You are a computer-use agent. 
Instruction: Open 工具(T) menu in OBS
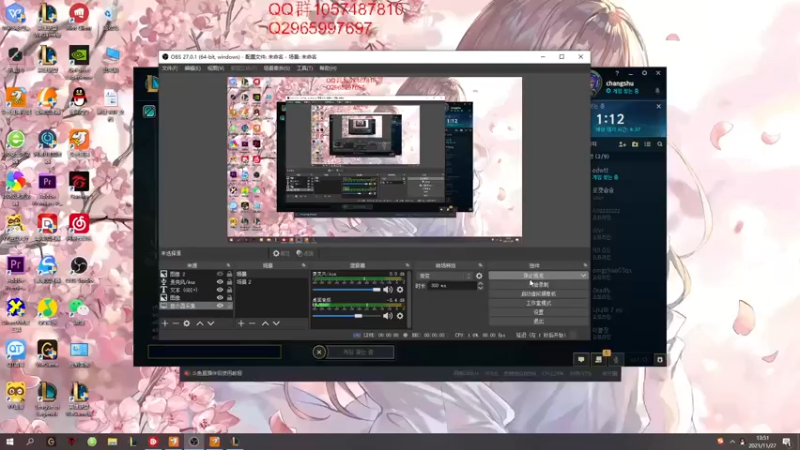click(305, 68)
